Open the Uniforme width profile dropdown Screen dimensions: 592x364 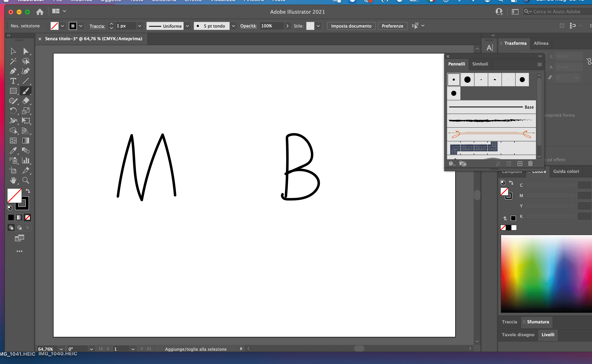[187, 26]
